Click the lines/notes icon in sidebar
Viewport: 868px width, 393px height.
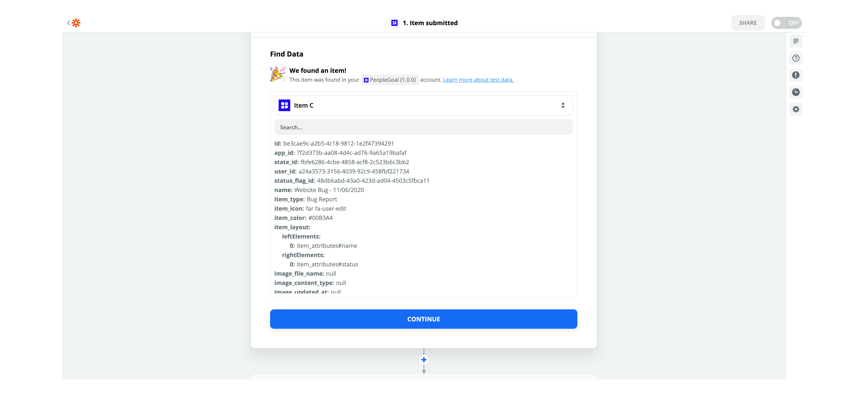pos(796,41)
